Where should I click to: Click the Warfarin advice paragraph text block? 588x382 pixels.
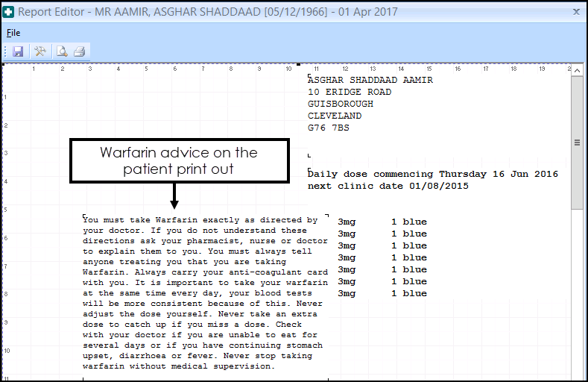(x=204, y=293)
